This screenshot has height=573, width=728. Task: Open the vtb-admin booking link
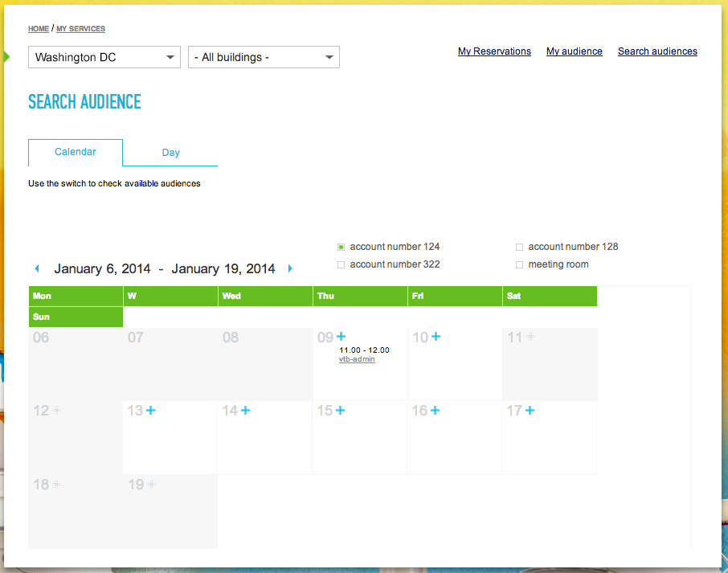click(357, 359)
